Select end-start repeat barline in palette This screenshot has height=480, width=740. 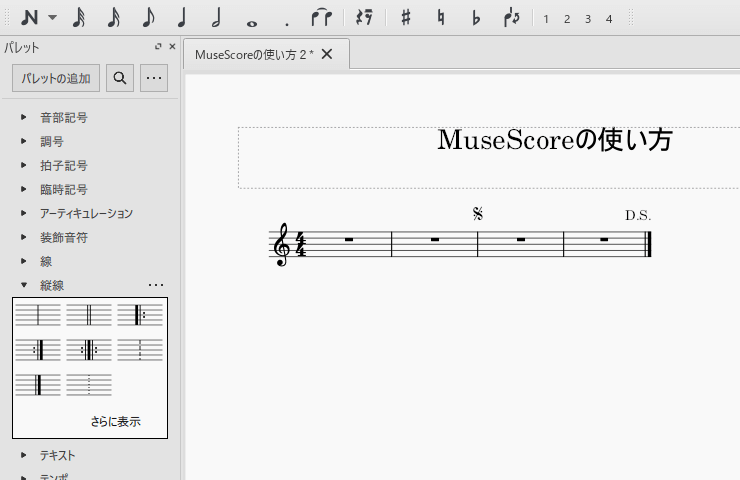89,350
